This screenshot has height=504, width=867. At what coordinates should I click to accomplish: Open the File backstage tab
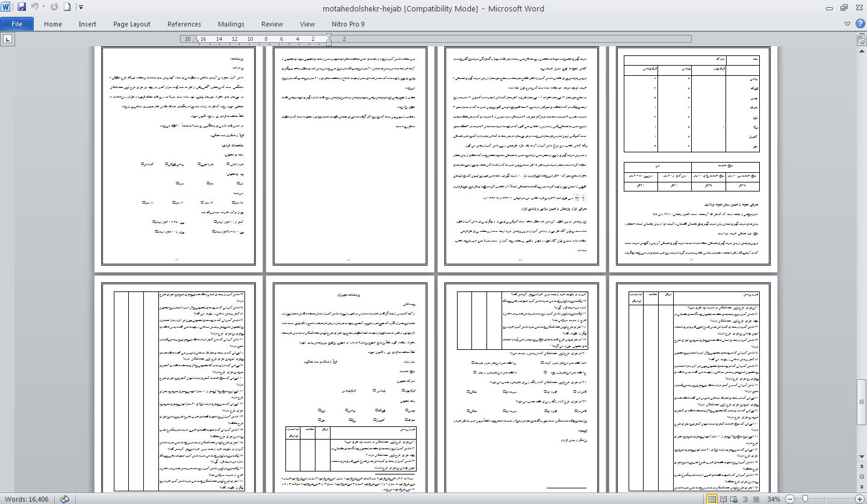coord(17,24)
